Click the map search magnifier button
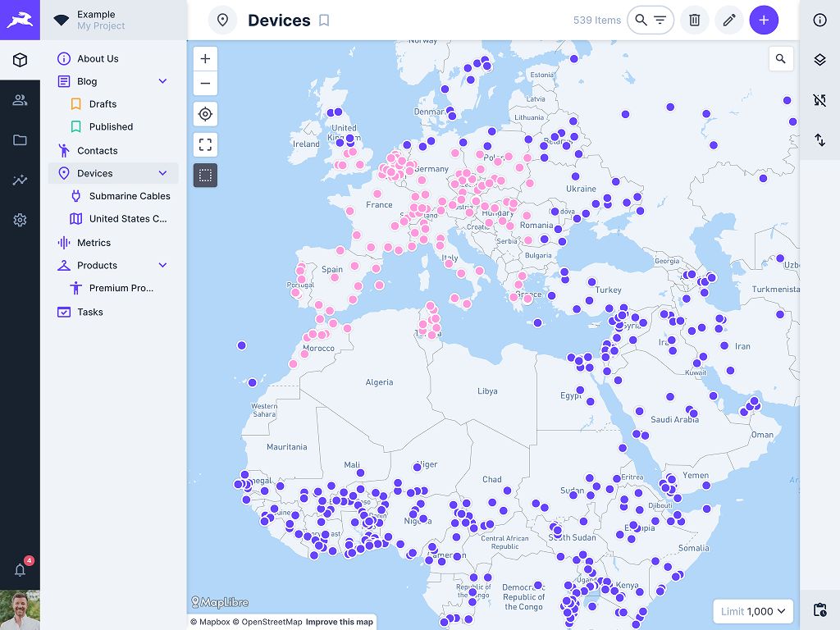 click(x=780, y=59)
